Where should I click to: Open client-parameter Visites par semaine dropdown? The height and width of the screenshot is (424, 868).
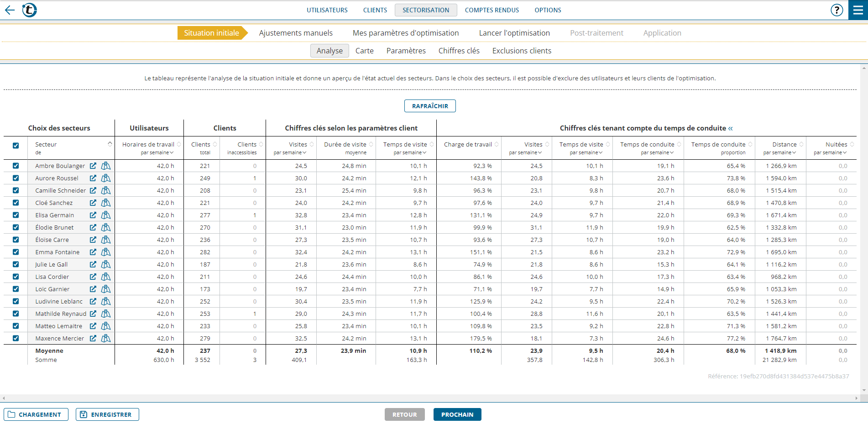click(290, 152)
